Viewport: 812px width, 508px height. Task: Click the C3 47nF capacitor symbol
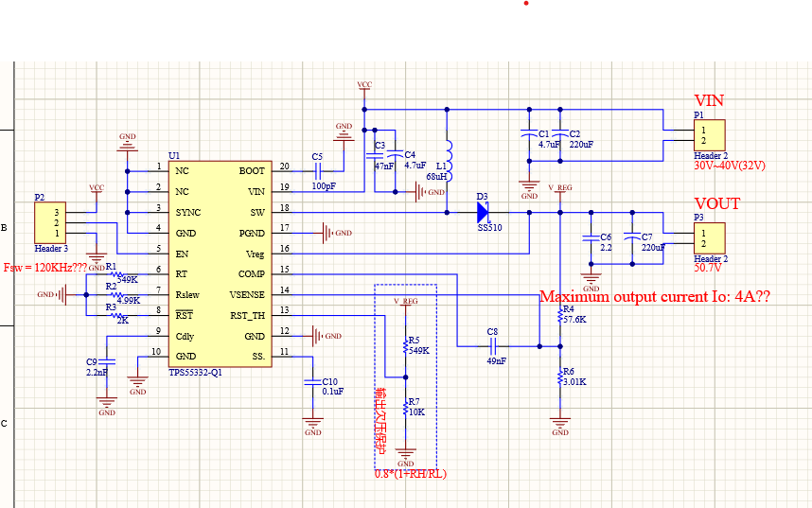(x=375, y=154)
